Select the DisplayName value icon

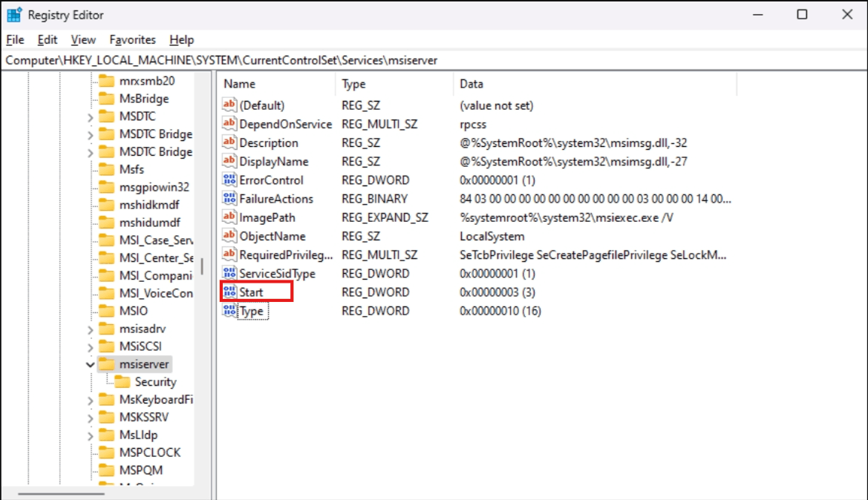click(x=229, y=161)
